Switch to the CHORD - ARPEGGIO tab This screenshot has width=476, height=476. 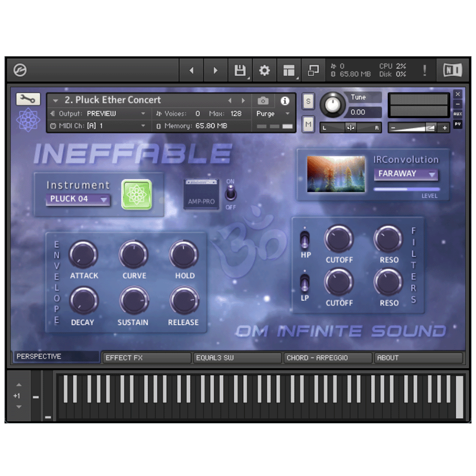[x=328, y=358]
